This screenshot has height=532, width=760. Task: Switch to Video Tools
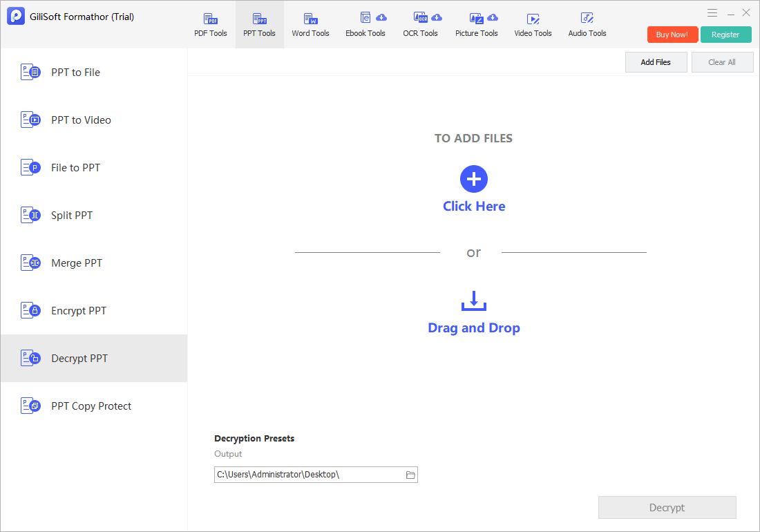tap(533, 25)
